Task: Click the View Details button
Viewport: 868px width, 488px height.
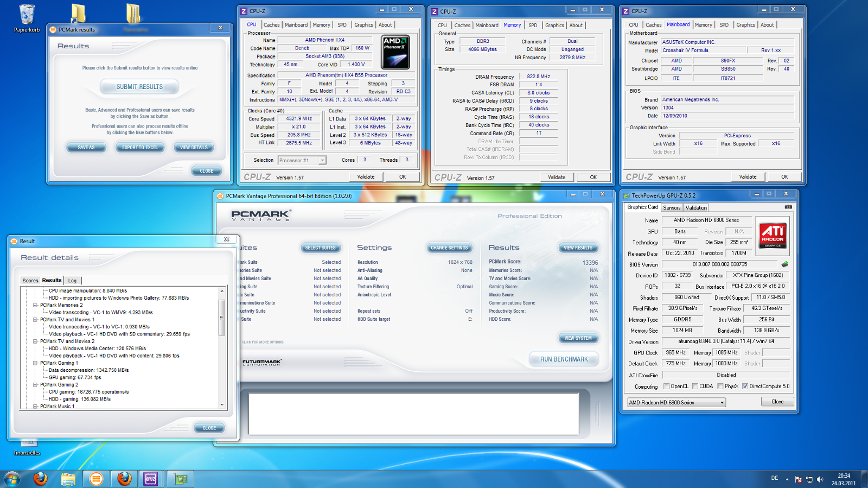Action: tap(194, 148)
